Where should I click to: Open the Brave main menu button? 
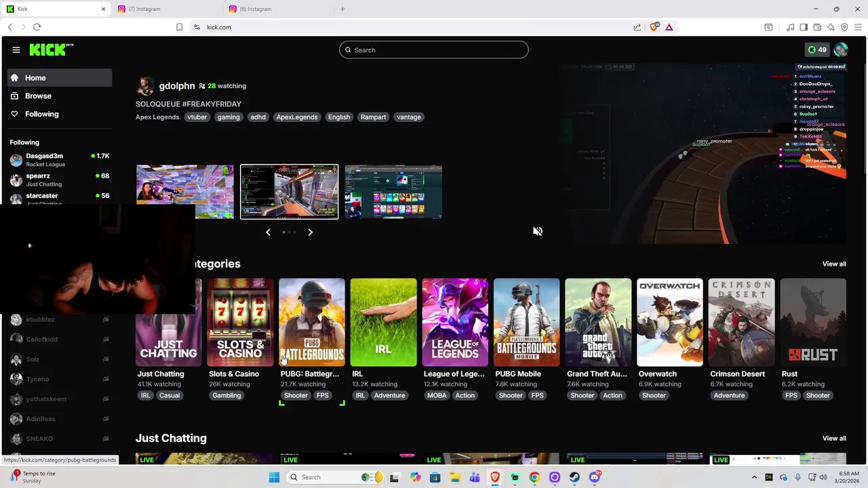(x=858, y=27)
